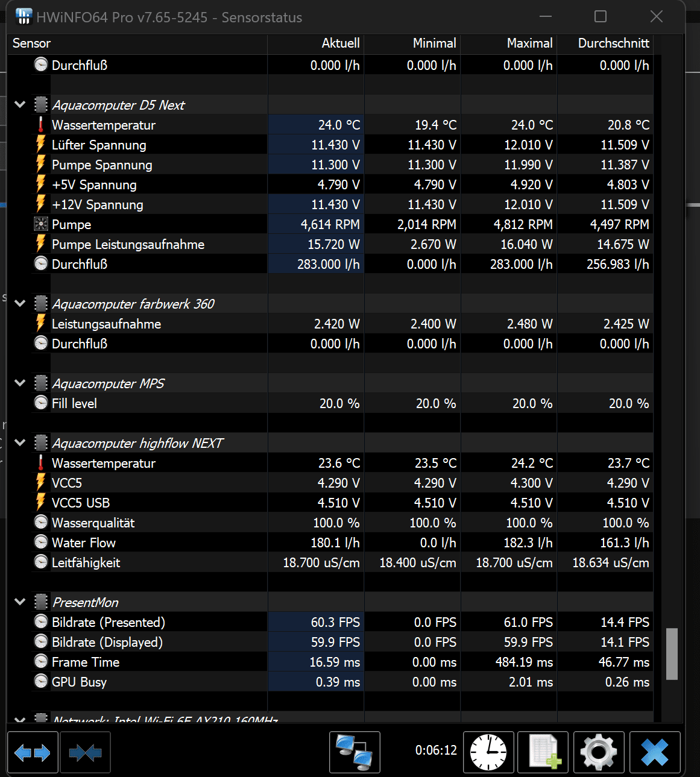The height and width of the screenshot is (777, 700).
Task: Click the elapsed time 0:06:12 display
Action: [436, 750]
